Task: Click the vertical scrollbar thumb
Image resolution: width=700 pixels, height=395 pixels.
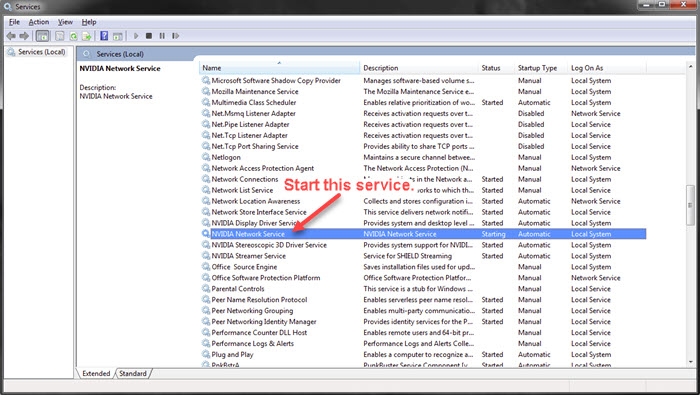Action: [691, 205]
